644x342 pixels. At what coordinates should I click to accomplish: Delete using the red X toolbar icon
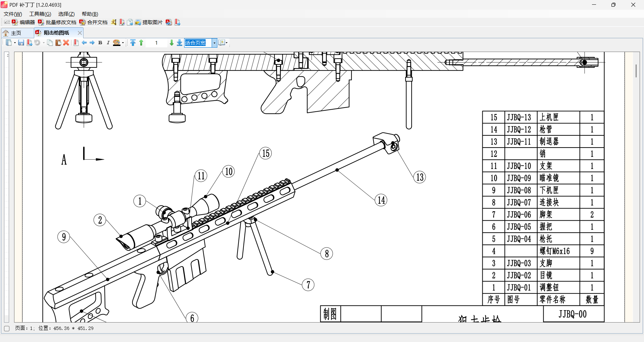66,43
